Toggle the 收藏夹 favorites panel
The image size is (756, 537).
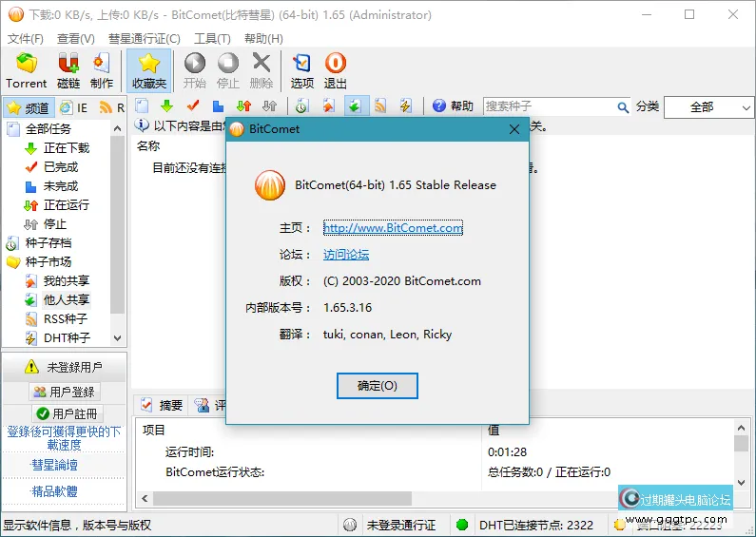149,71
